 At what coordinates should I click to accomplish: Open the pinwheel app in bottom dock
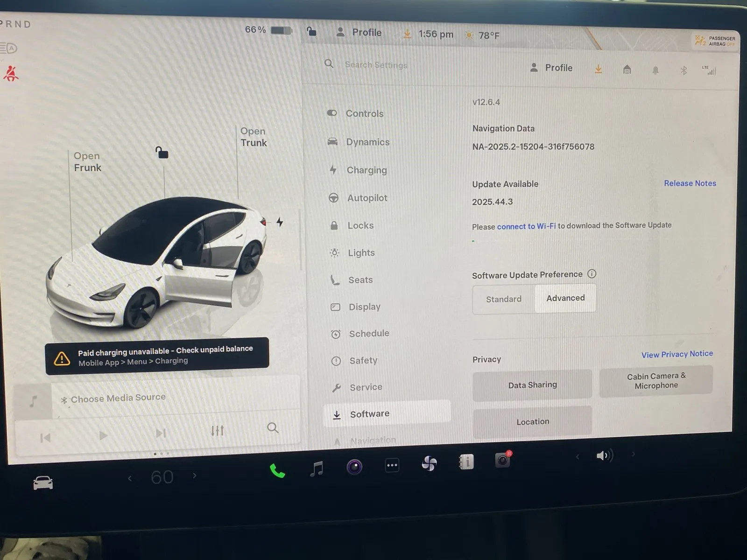(429, 463)
